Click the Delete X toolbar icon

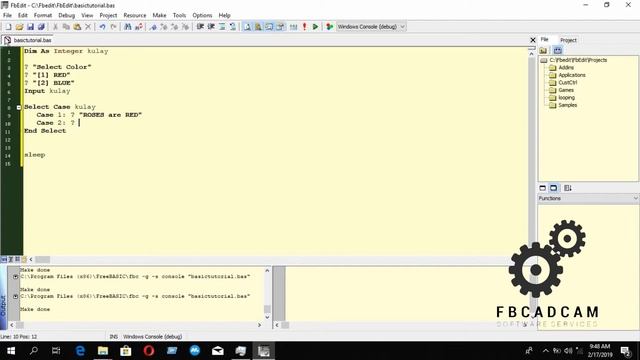point(87,27)
